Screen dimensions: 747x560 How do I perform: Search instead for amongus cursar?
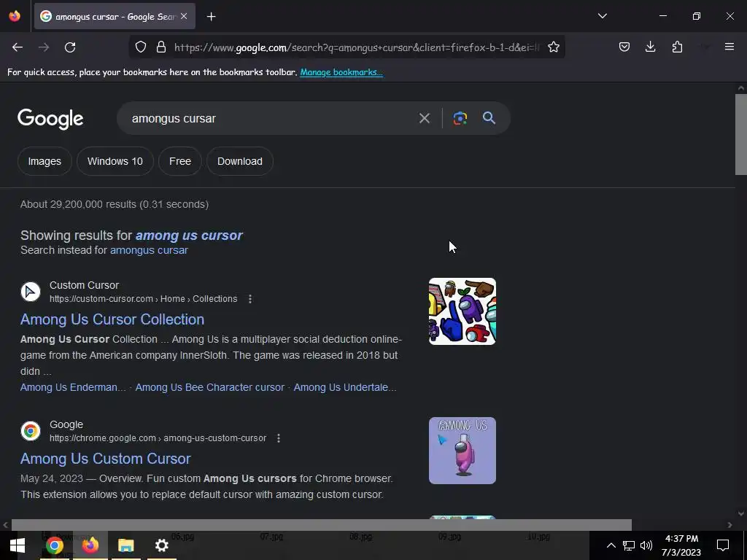[x=149, y=250]
